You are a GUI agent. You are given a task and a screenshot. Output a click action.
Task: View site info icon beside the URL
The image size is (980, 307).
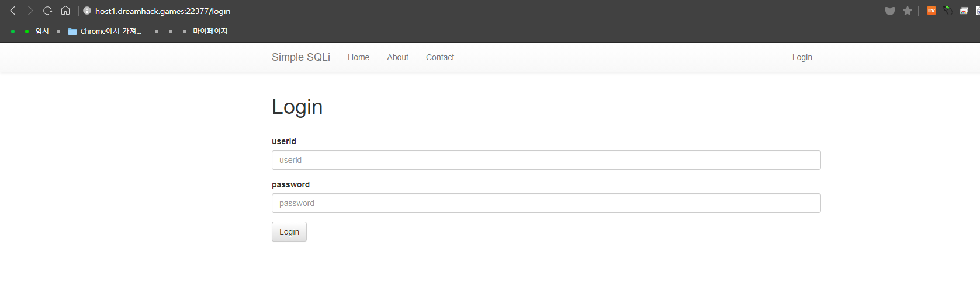pos(87,11)
